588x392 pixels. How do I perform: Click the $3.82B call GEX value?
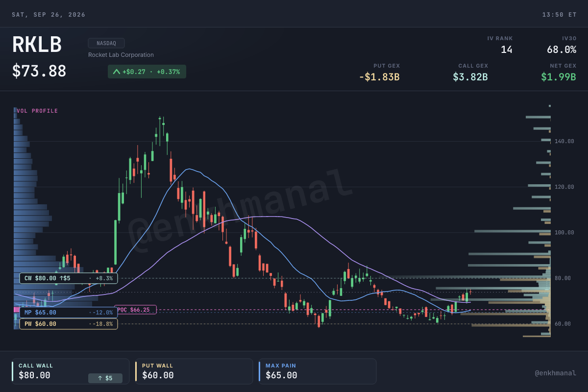[x=470, y=77]
